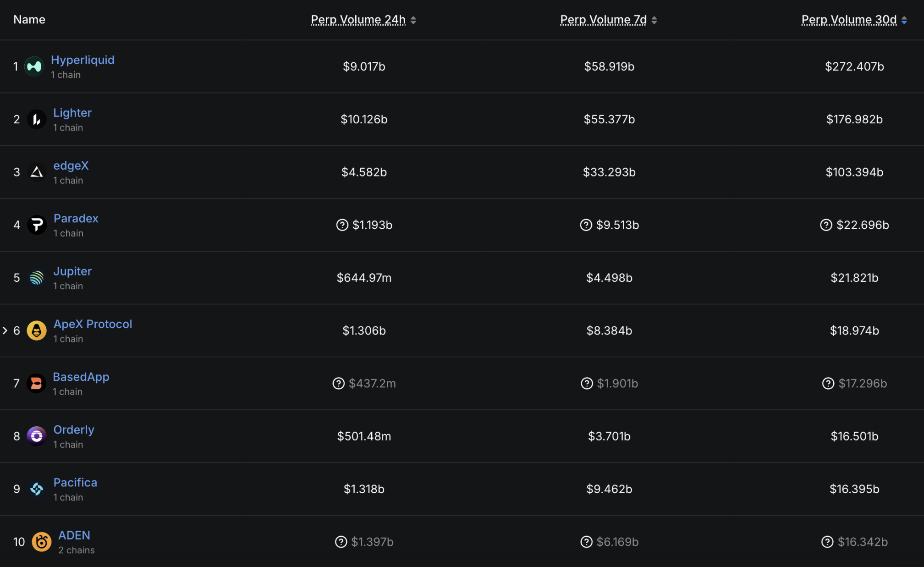Click the ADEN logo icon

point(41,542)
